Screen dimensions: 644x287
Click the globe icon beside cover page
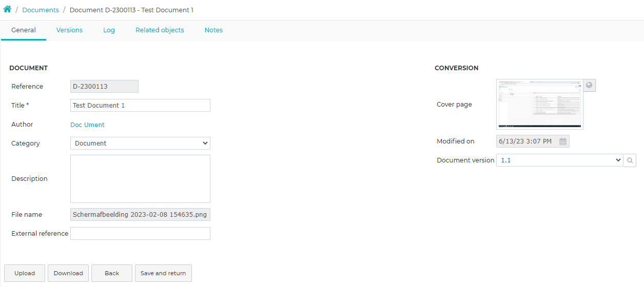point(590,86)
